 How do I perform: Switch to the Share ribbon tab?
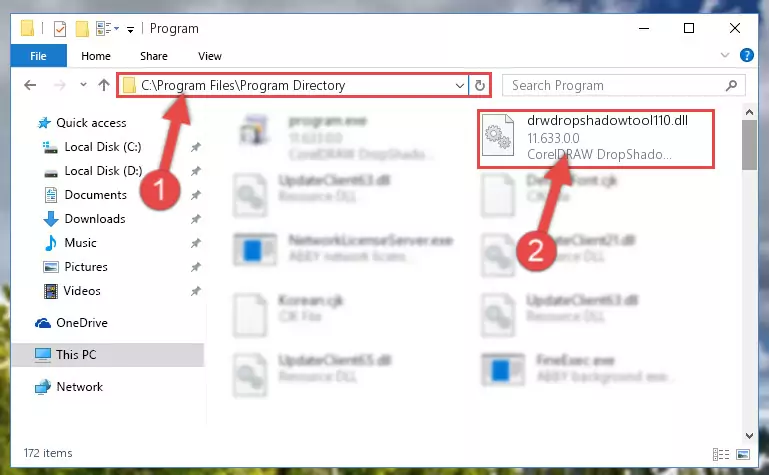tap(154, 56)
